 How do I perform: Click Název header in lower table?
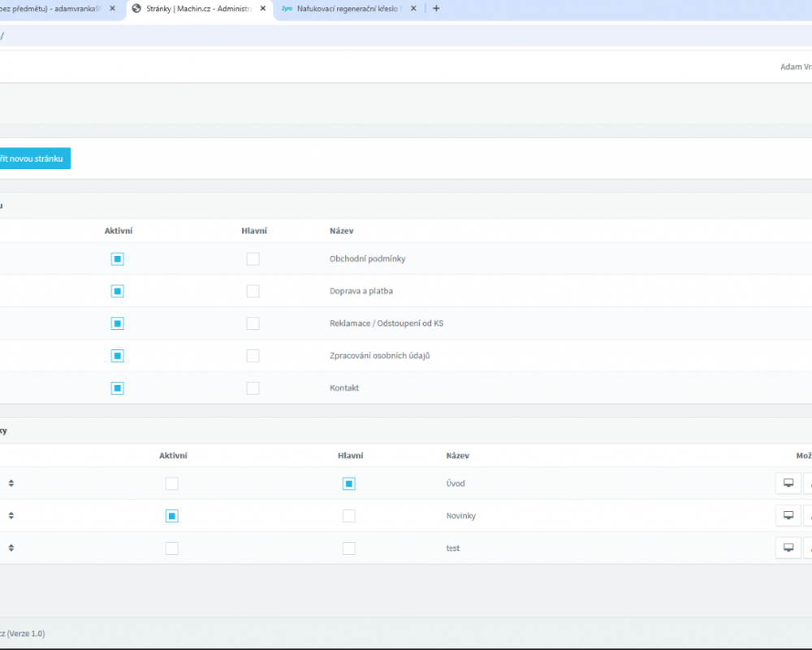pos(458,456)
